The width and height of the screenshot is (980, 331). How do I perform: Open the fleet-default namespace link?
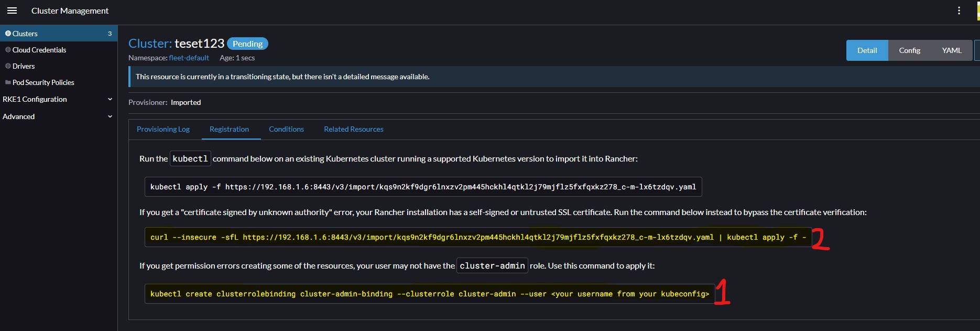click(x=189, y=58)
